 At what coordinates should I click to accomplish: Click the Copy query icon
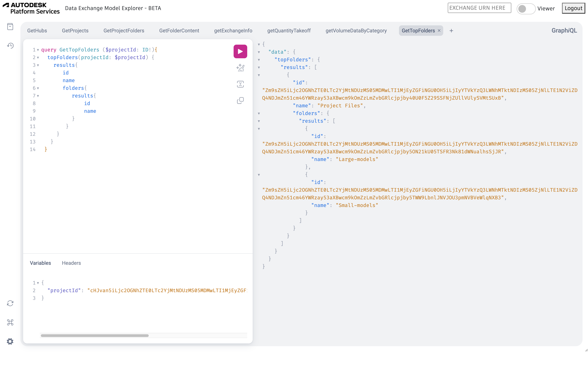[x=240, y=101]
